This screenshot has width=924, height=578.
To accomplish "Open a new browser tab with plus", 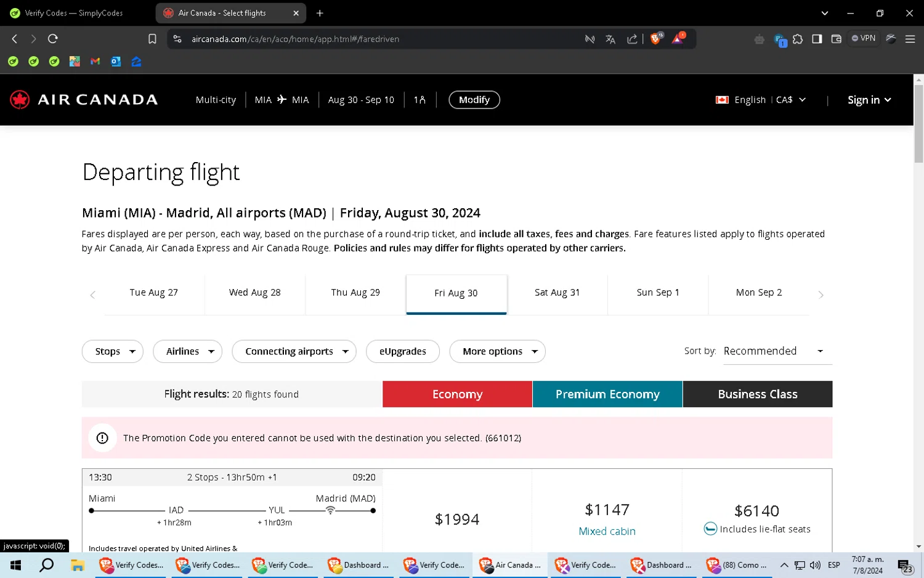I will [320, 13].
